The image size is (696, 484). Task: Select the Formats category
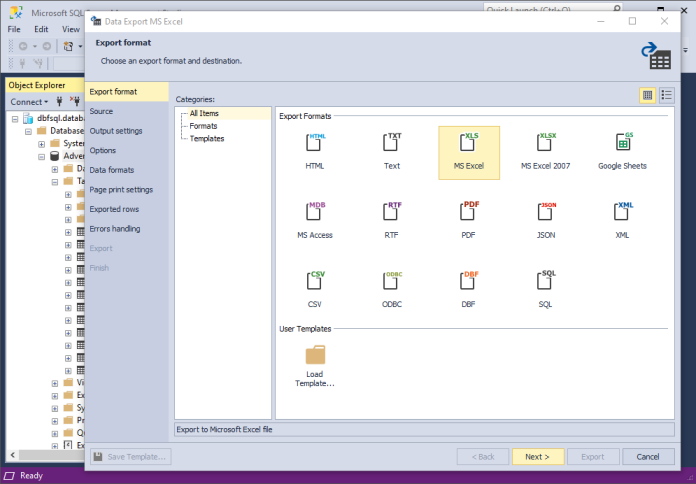203,126
